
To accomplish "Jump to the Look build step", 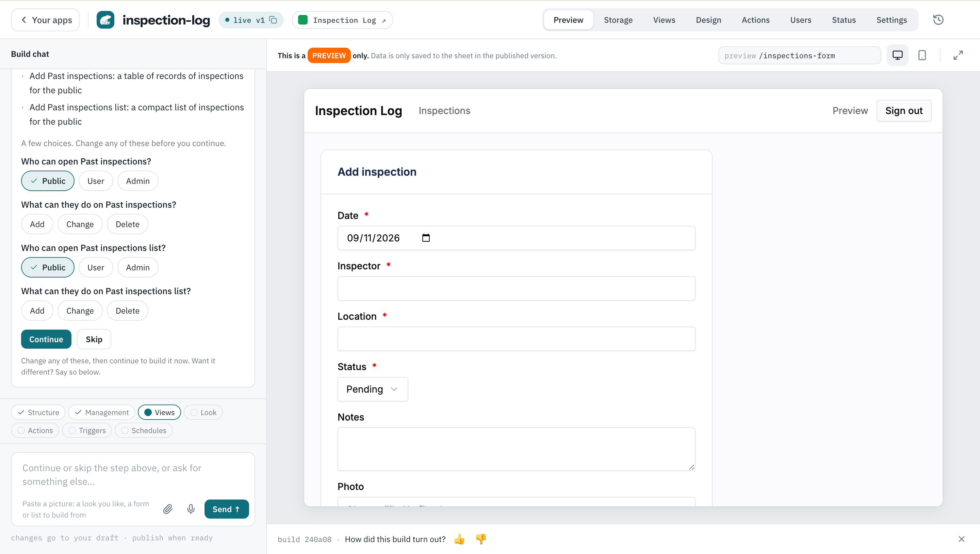I will 203,412.
